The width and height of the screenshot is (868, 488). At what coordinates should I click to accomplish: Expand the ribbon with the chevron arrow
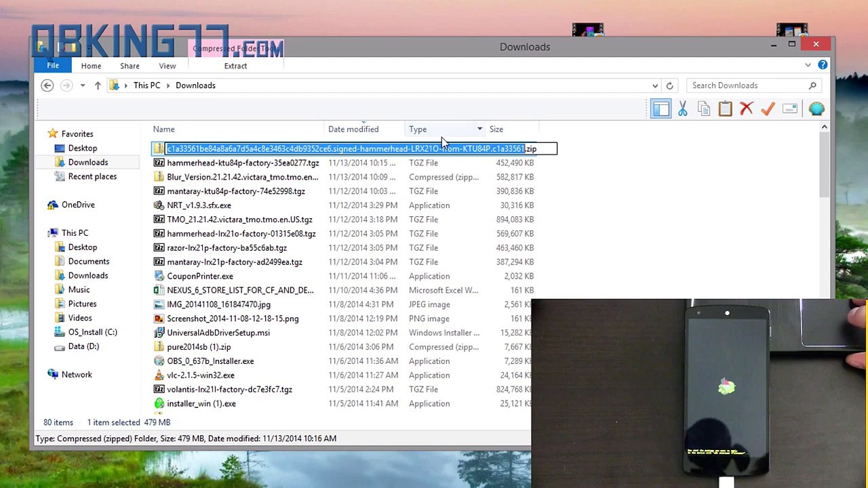[x=808, y=65]
